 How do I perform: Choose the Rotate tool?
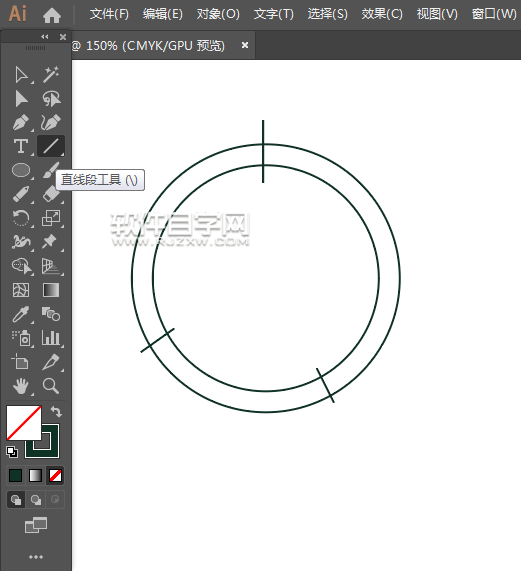(x=21, y=218)
